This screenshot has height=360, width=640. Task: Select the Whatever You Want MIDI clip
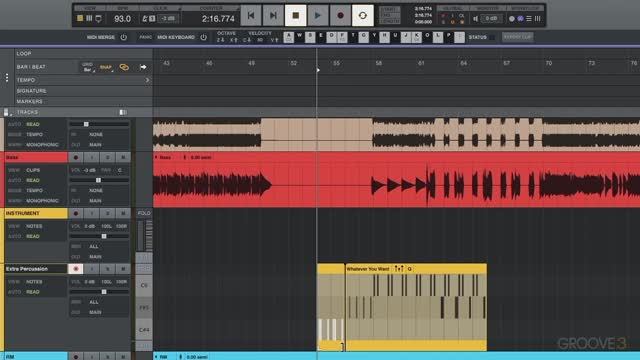click(x=416, y=307)
